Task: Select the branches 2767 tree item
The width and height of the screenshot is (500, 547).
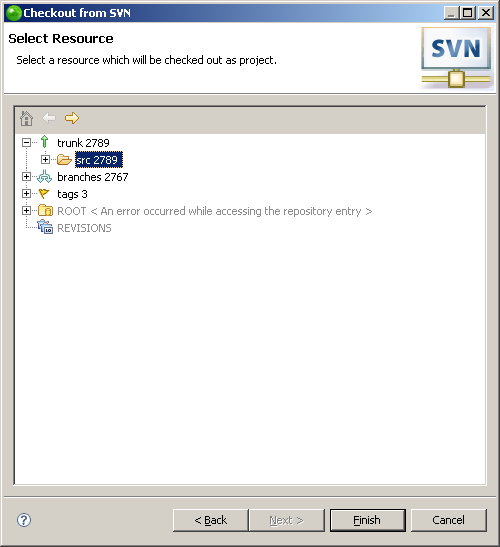Action: tap(92, 177)
